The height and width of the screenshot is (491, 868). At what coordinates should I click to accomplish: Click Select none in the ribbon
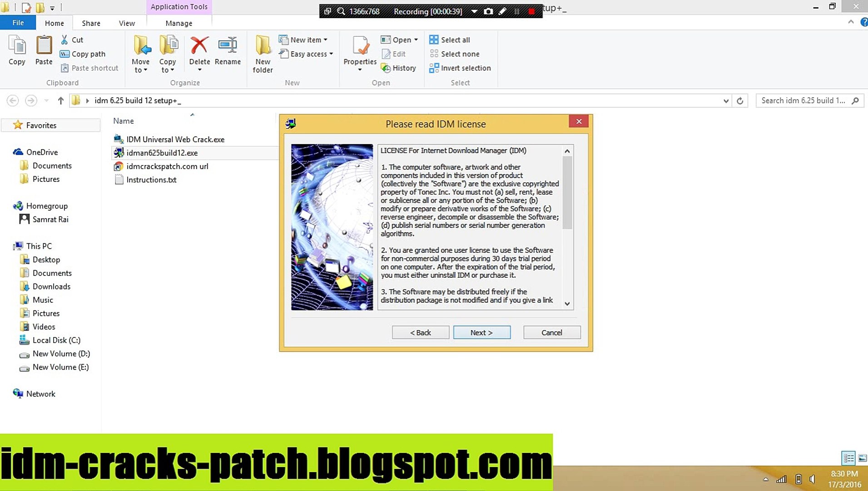(x=454, y=54)
